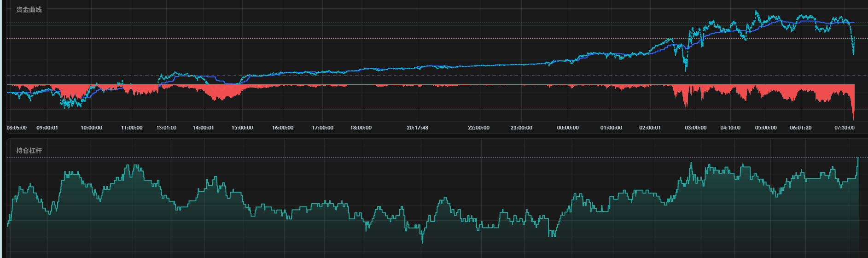The height and width of the screenshot is (258, 868).
Task: Click the 06:01:20 time axis label
Action: click(x=801, y=128)
